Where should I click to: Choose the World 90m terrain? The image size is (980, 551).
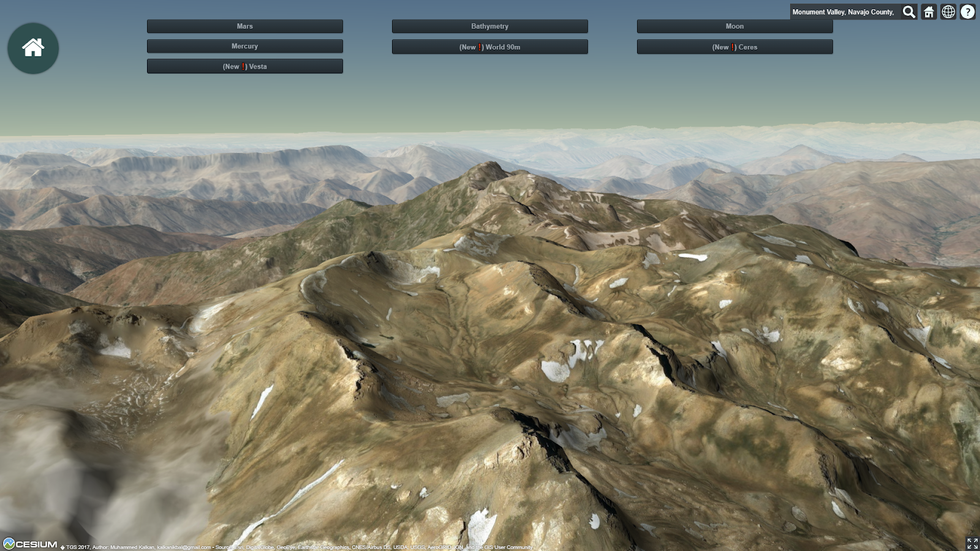pyautogui.click(x=490, y=47)
